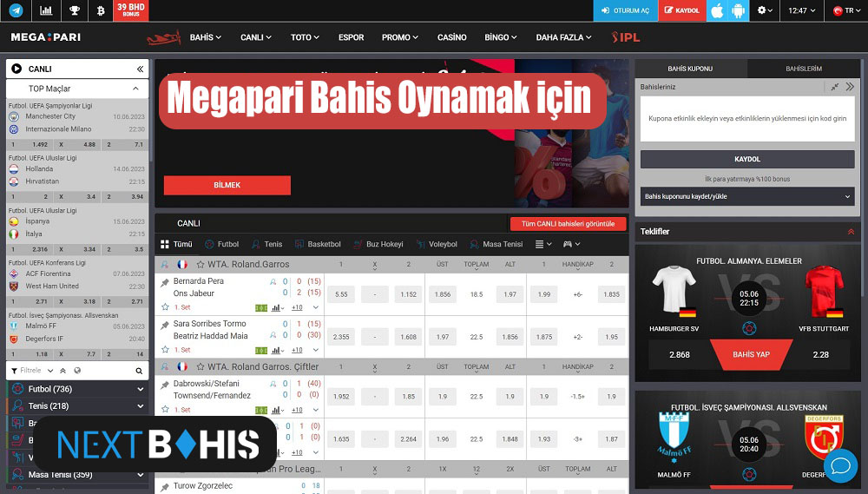The height and width of the screenshot is (494, 868).
Task: Click the Bitcoin icon in top bar
Action: point(101,10)
